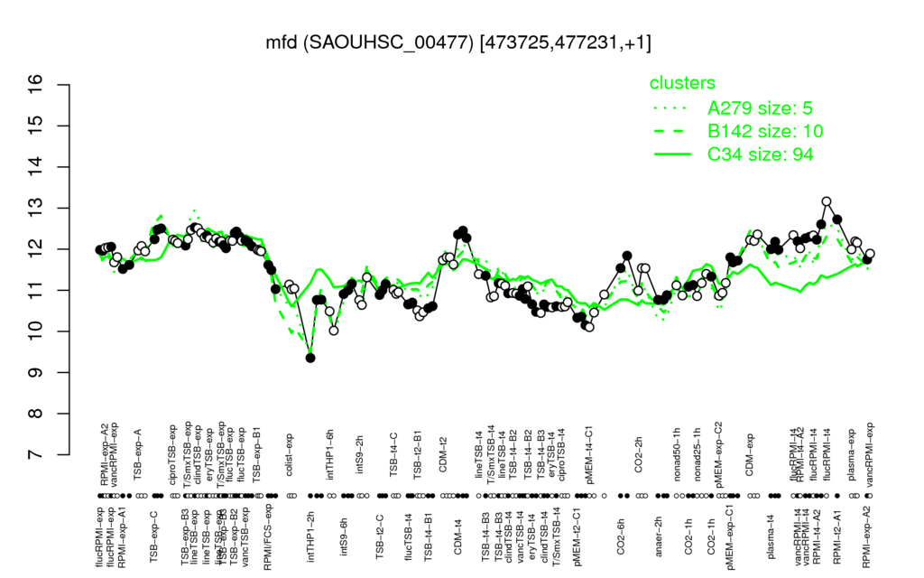The width and height of the screenshot is (924, 578).
Task: Click x-axis label intS9-2h
Action: pos(360,455)
